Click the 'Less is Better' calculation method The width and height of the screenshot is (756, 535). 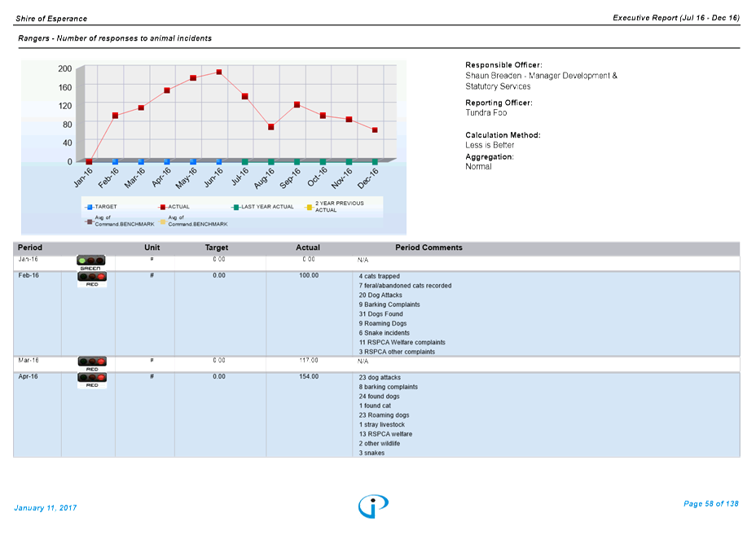tap(490, 145)
